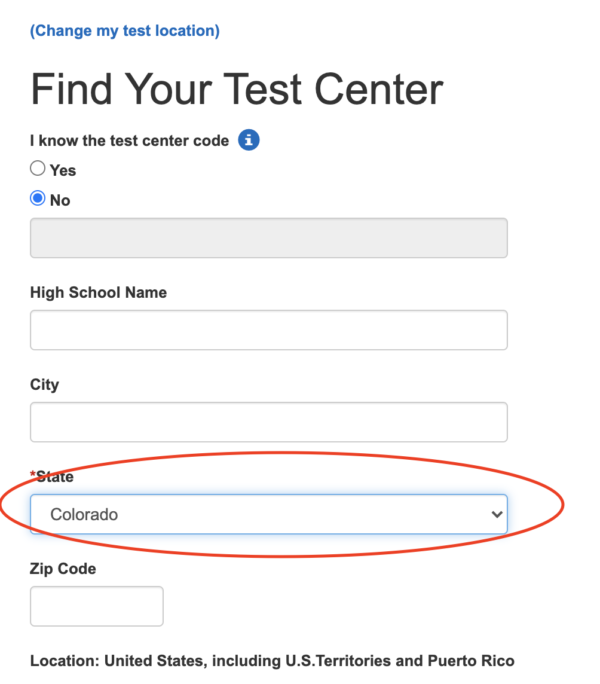Image resolution: width=600 pixels, height=684 pixels.
Task: Click the greyed-out test center code field
Action: [269, 238]
